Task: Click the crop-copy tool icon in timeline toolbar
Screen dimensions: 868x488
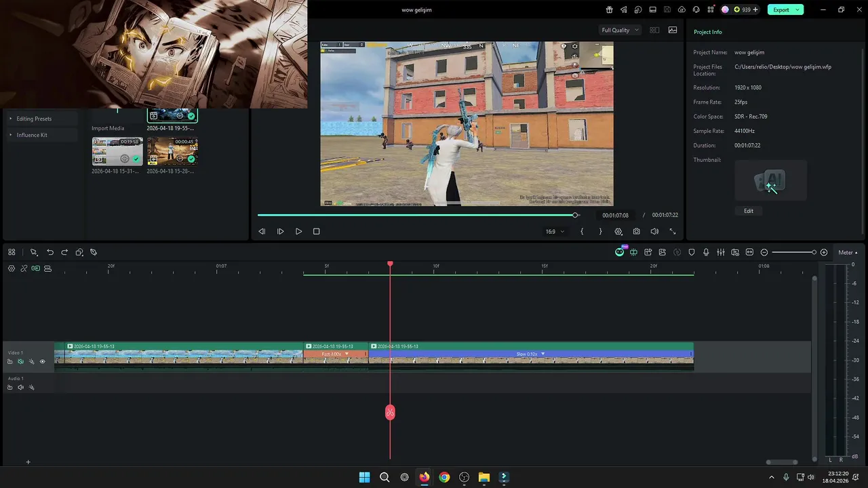Action: (79, 252)
